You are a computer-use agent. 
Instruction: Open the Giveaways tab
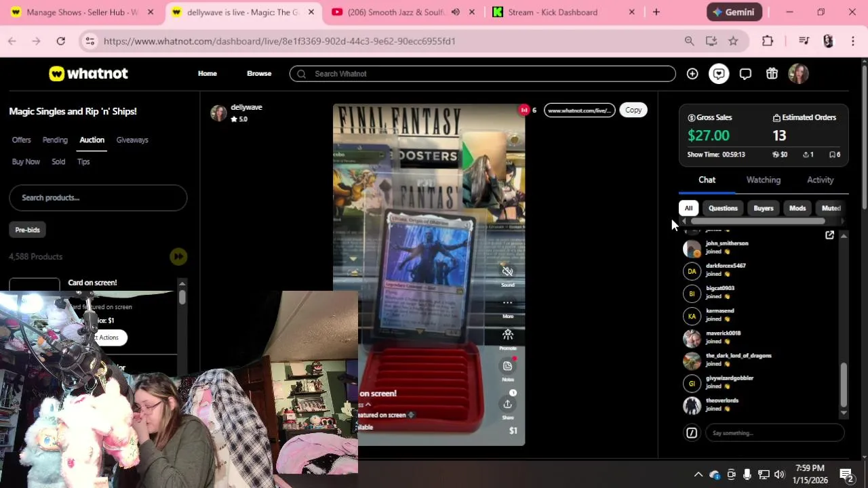click(132, 140)
